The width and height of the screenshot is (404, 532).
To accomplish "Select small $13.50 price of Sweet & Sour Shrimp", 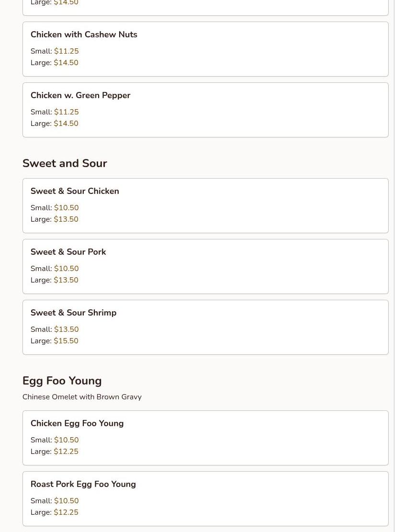I will coord(66,329).
